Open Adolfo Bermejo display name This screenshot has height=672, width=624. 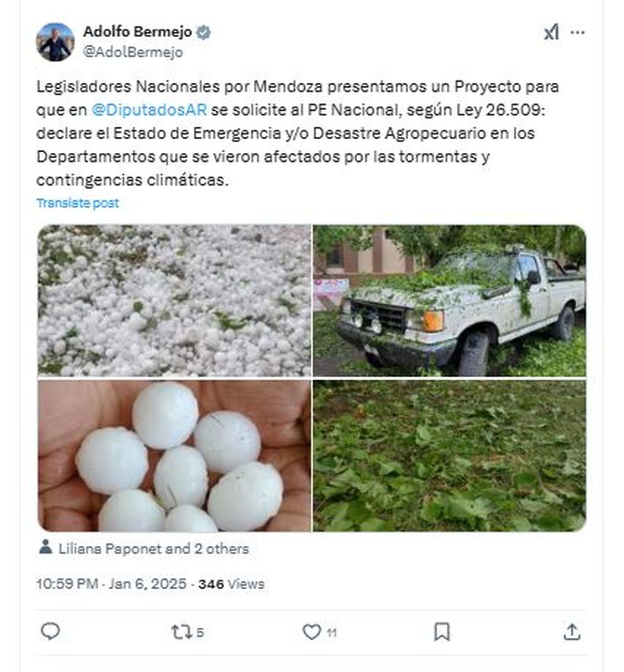pyautogui.click(x=137, y=32)
